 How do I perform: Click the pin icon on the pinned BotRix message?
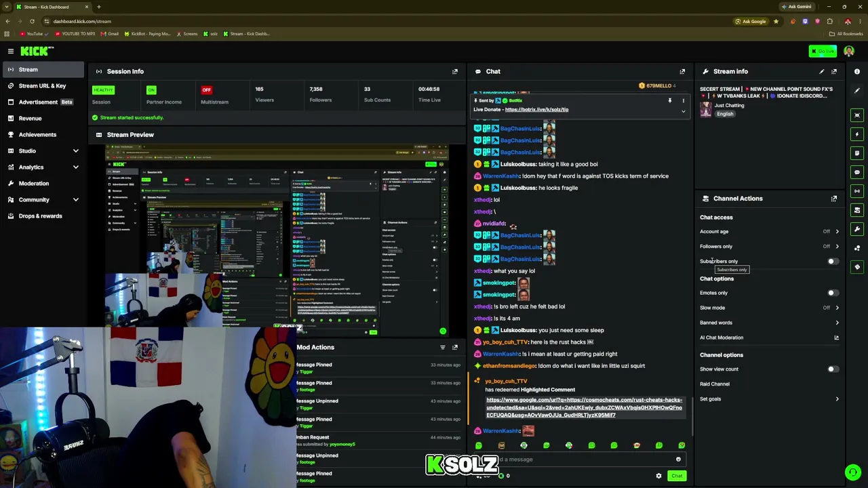coord(669,100)
